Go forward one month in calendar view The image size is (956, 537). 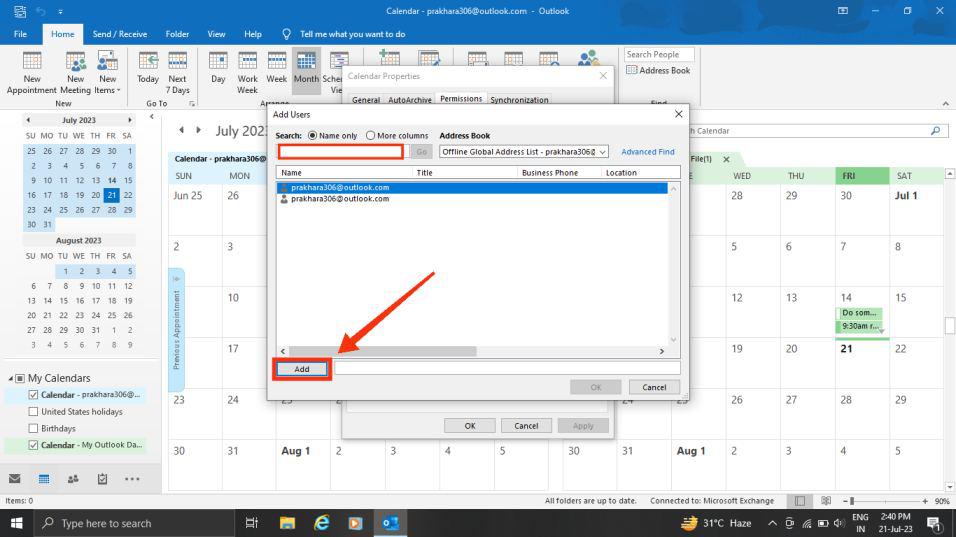click(198, 130)
